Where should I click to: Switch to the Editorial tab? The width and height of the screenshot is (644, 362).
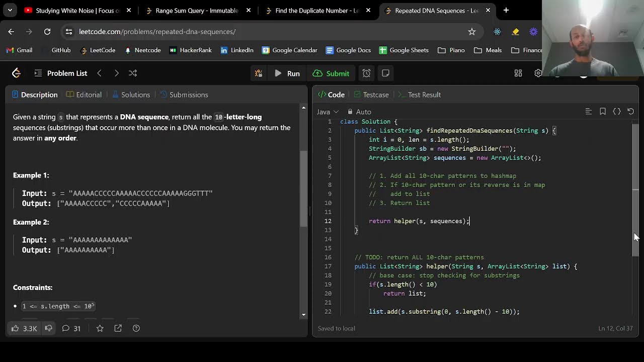pyautogui.click(x=84, y=95)
